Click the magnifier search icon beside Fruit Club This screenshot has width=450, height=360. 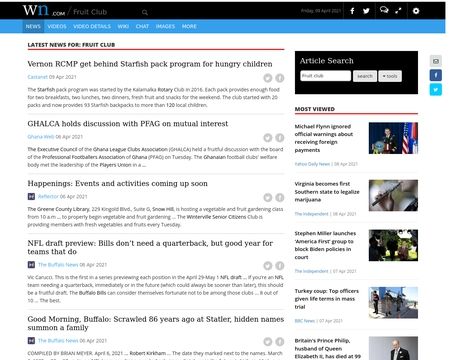[145, 12]
